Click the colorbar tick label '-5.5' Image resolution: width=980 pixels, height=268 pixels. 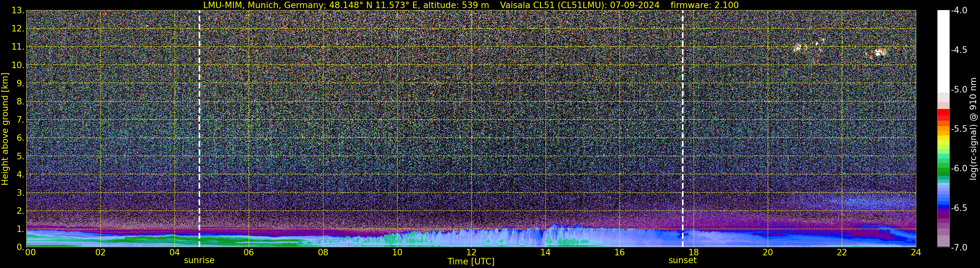959,129
